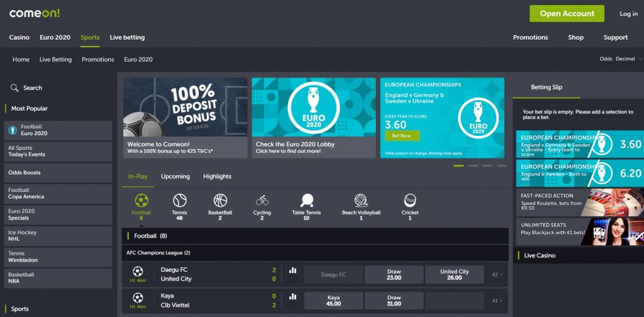The width and height of the screenshot is (644, 317).
Task: Click the football icon beside Kaya
Action: coord(138,298)
